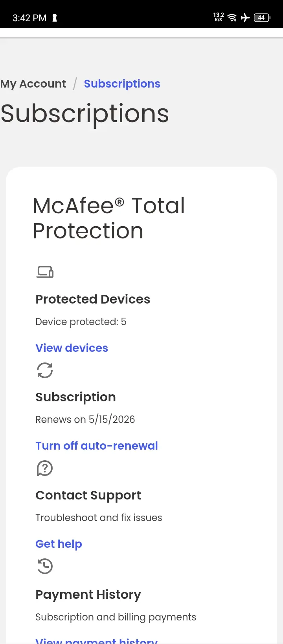Select the Subscriptions breadcrumb link

[122, 84]
